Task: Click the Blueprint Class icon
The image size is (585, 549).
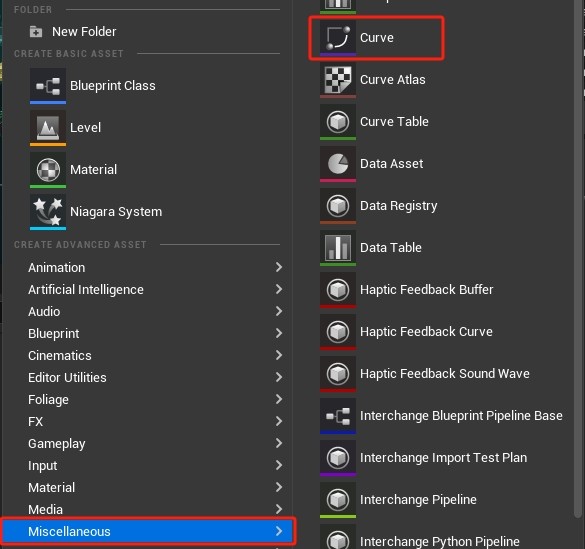Action: 48,86
